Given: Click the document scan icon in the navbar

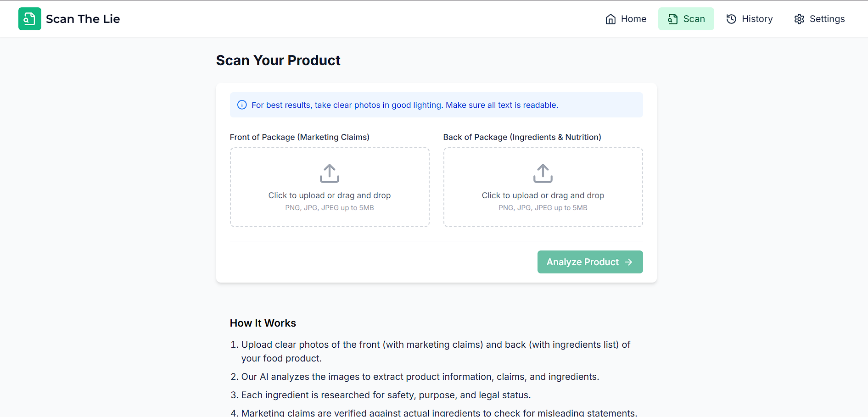Looking at the screenshot, I should coord(672,19).
